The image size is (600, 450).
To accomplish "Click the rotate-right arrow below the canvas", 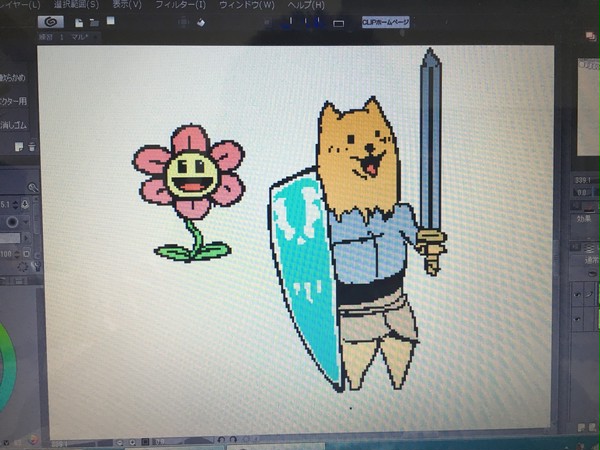I will coord(233,440).
